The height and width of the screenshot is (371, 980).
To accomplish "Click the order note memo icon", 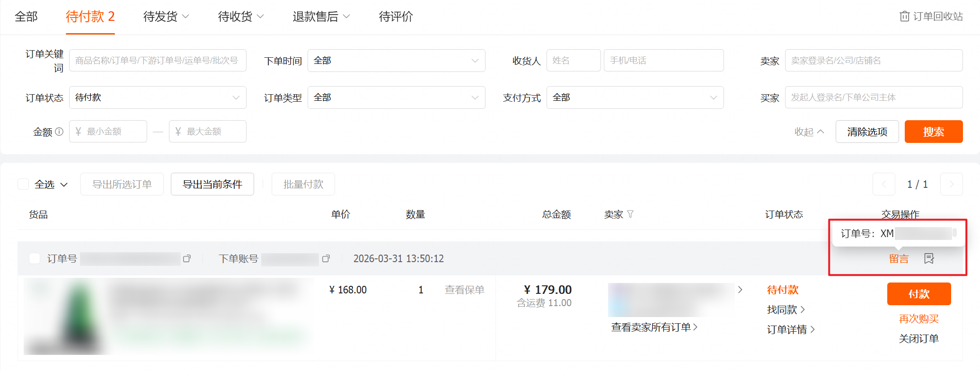I will (x=929, y=258).
